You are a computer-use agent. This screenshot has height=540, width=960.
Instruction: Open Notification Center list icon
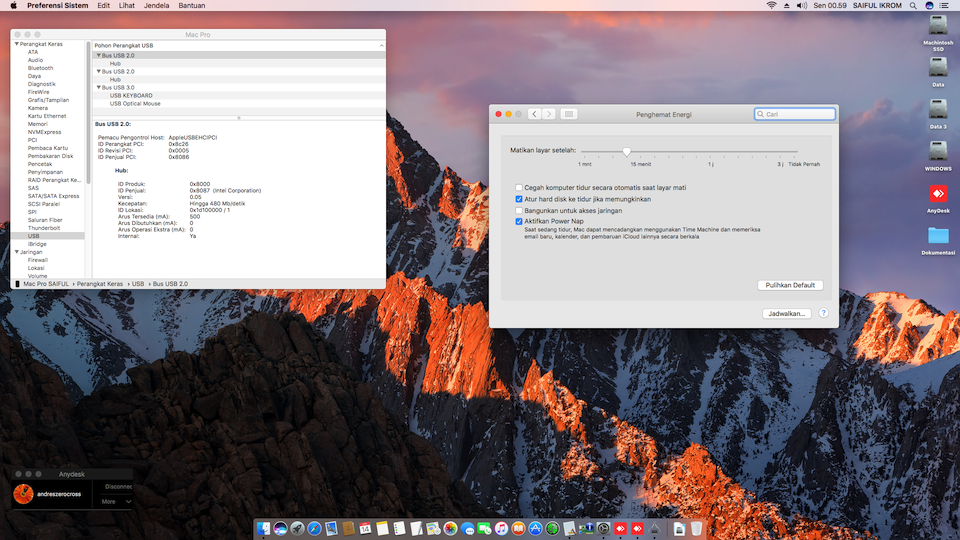(944, 6)
